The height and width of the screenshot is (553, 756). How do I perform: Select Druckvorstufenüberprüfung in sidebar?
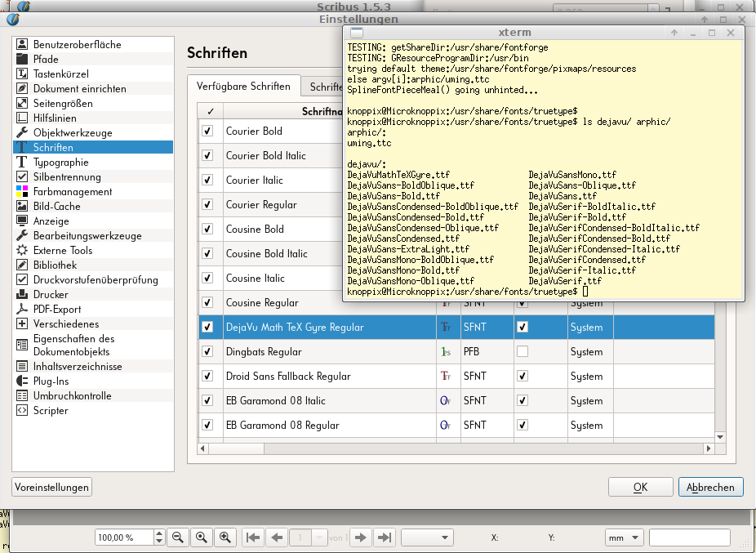coord(93,280)
